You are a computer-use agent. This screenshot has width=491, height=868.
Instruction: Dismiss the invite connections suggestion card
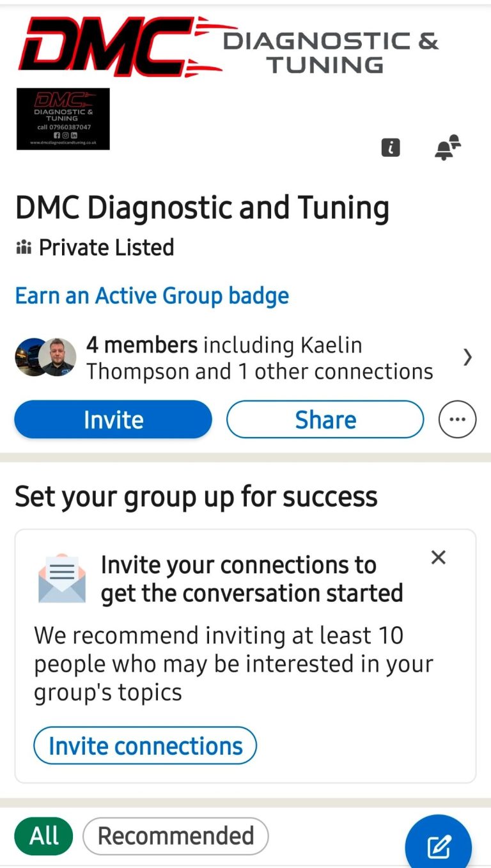tap(438, 557)
